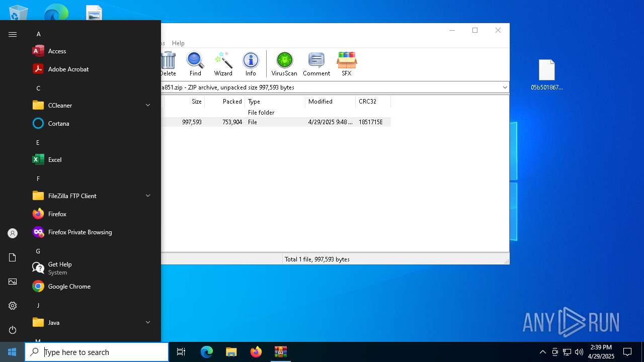Open Firefox from the taskbar
Viewport: 644px width, 362px height.
256,352
